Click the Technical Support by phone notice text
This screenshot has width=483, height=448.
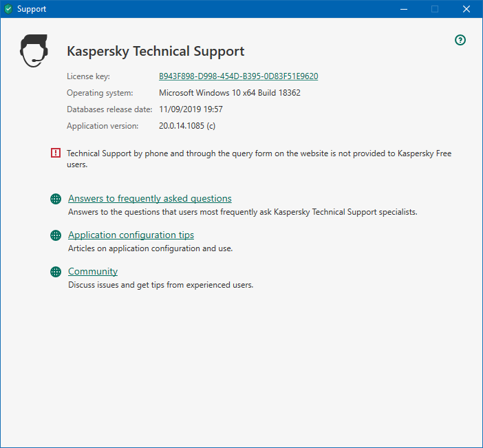[259, 159]
